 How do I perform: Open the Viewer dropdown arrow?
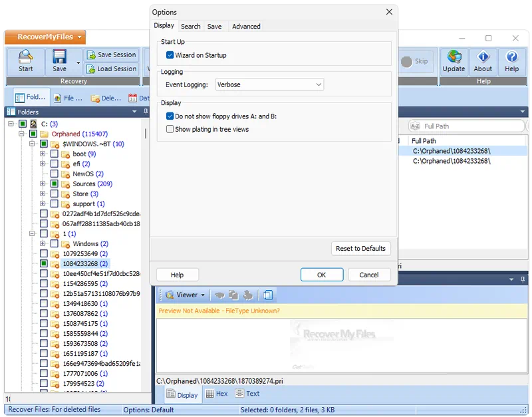203,295
